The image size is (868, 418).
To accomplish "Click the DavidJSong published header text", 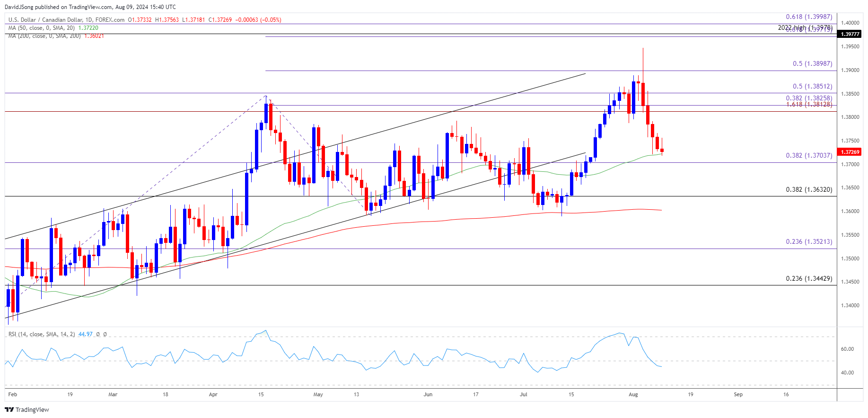I will [90, 7].
